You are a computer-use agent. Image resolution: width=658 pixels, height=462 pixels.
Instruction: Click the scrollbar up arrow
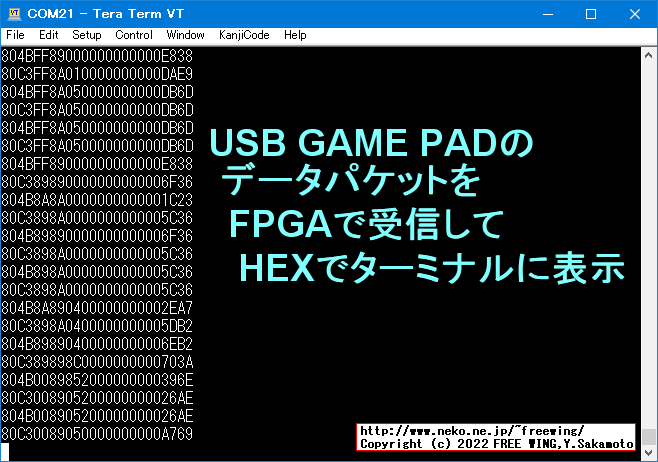pos(648,55)
